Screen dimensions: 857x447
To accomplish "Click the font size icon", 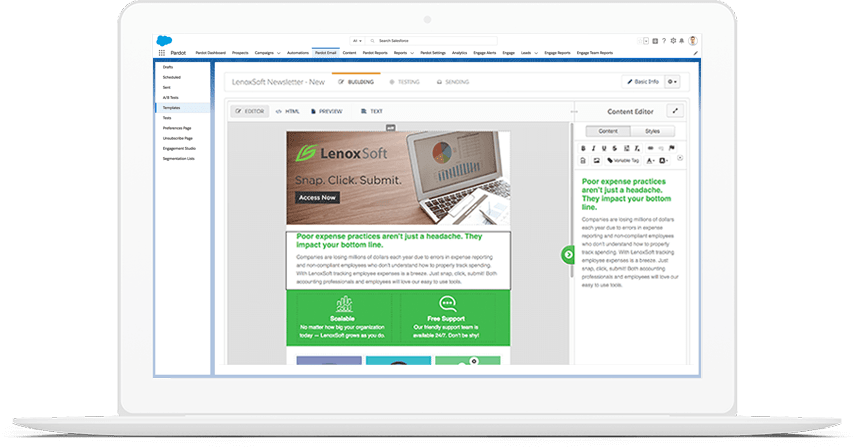I will click(626, 148).
